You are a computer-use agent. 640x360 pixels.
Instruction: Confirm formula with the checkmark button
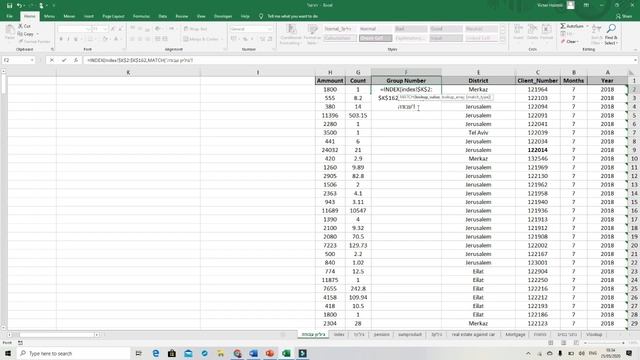64,60
